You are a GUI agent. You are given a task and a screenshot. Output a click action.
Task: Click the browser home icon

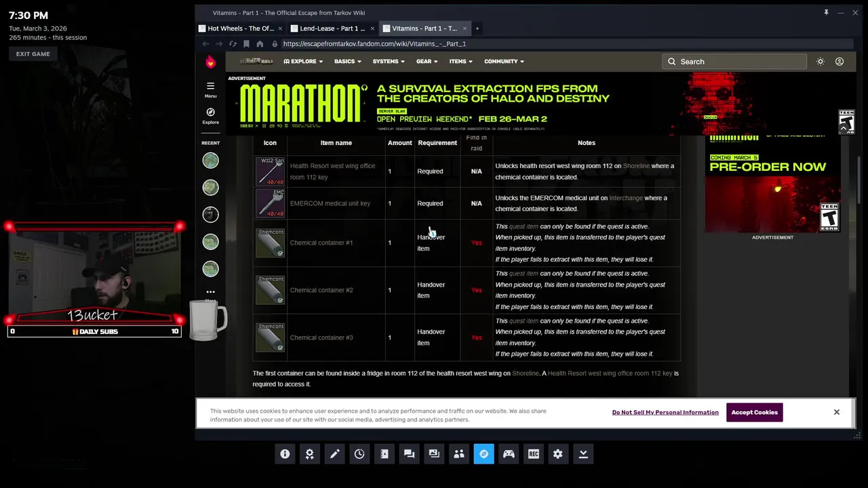(x=260, y=43)
